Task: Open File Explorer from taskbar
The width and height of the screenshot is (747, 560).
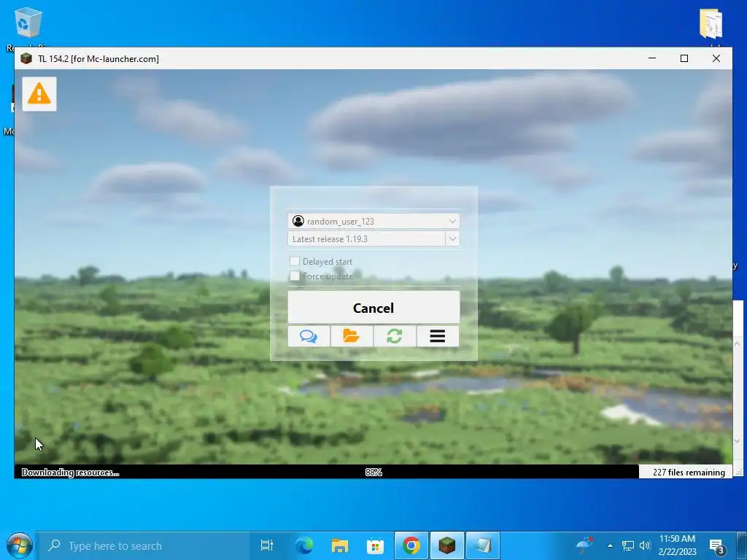Action: [340, 545]
